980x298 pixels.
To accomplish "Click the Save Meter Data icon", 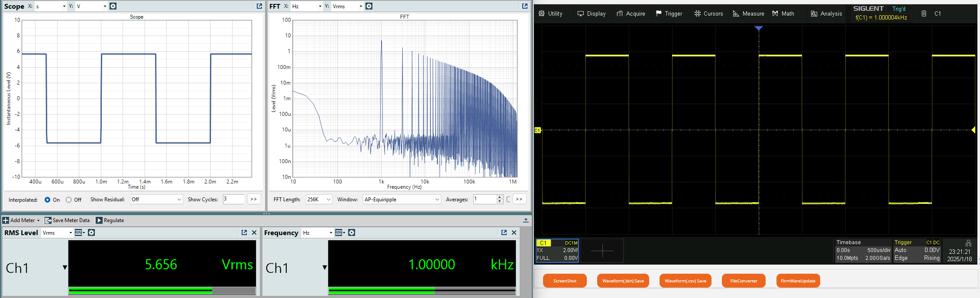I will (48, 220).
